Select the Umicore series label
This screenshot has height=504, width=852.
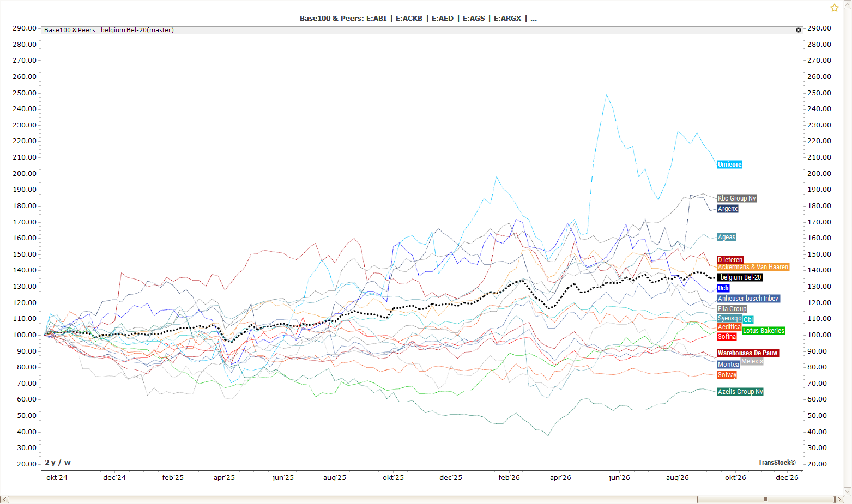(x=729, y=165)
